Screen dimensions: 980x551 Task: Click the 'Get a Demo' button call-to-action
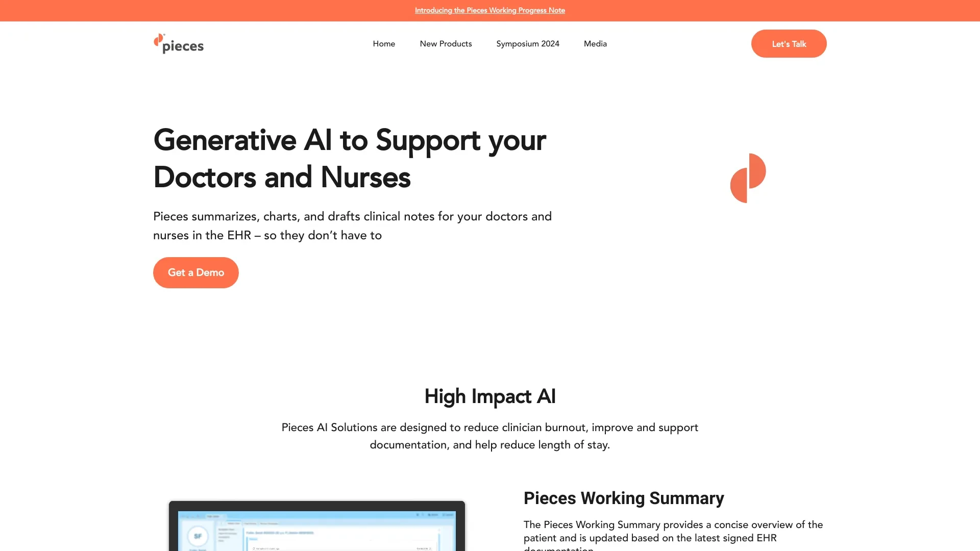click(x=196, y=272)
